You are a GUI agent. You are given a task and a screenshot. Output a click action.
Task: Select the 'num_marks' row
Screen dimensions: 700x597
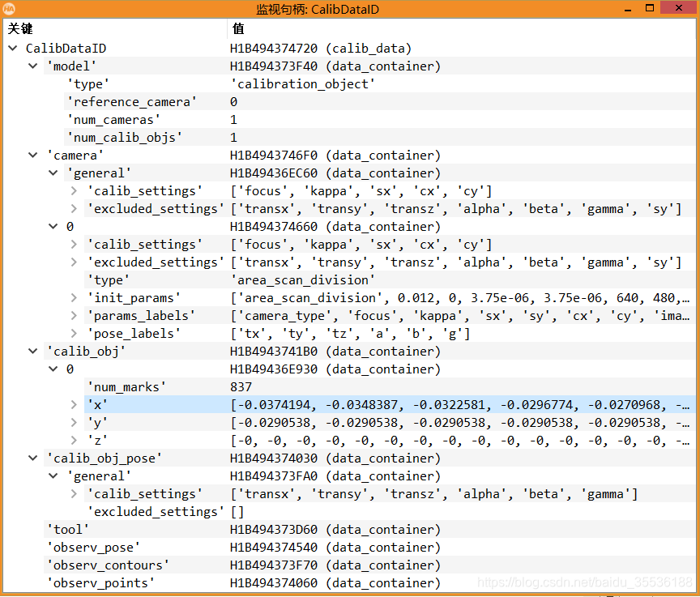point(390,387)
